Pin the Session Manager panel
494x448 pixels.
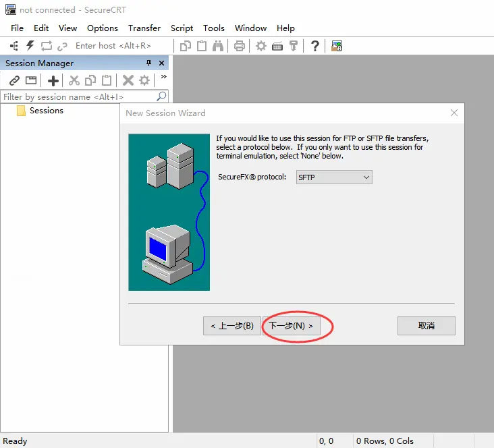[148, 63]
